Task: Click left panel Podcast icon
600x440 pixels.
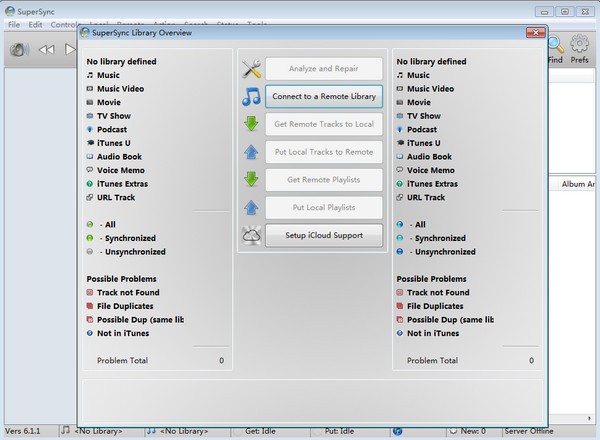Action: (90, 129)
